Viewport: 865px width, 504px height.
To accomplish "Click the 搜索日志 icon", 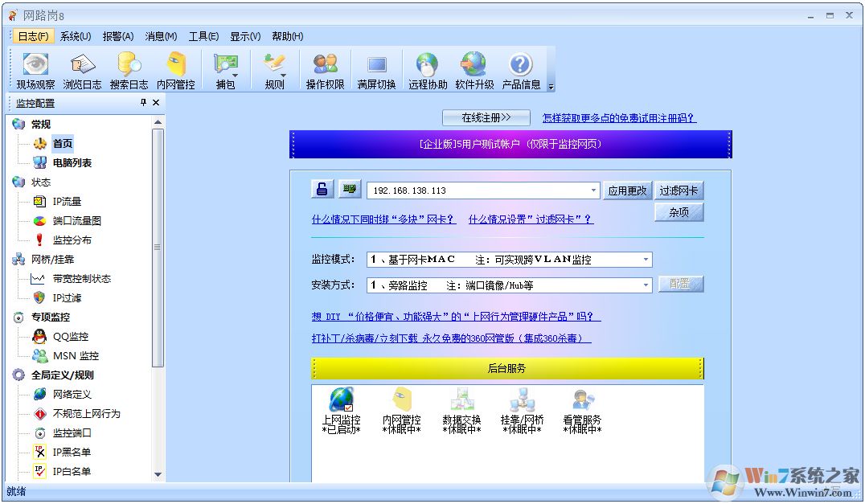I will (129, 68).
